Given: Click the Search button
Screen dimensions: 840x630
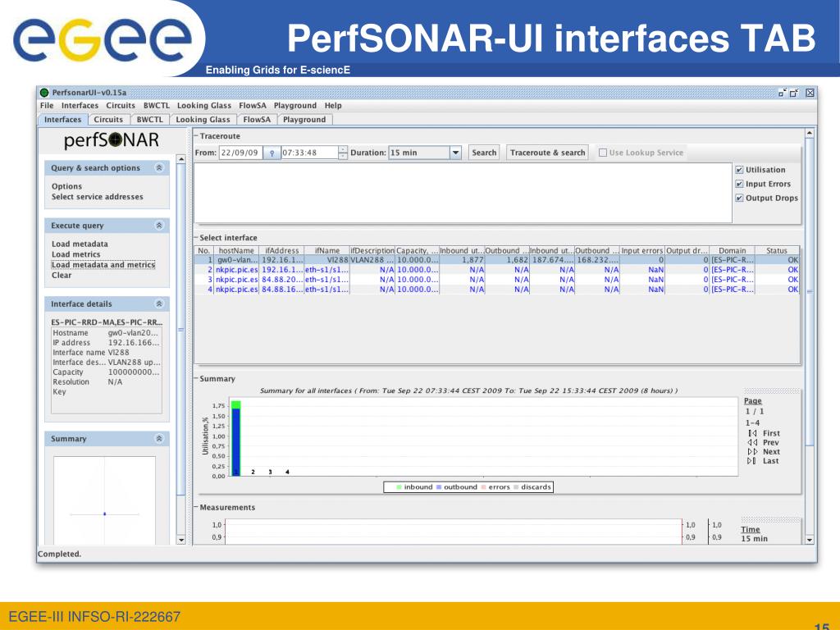Looking at the screenshot, I should tap(484, 153).
